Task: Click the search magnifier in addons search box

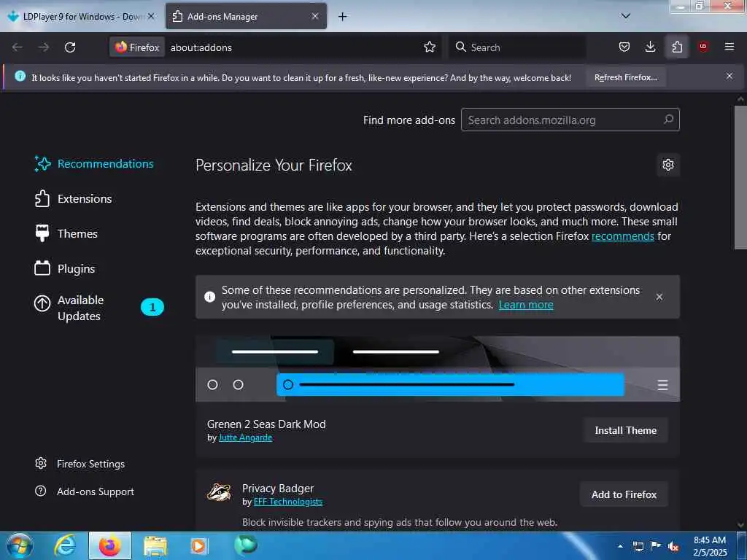Action: 668,120
